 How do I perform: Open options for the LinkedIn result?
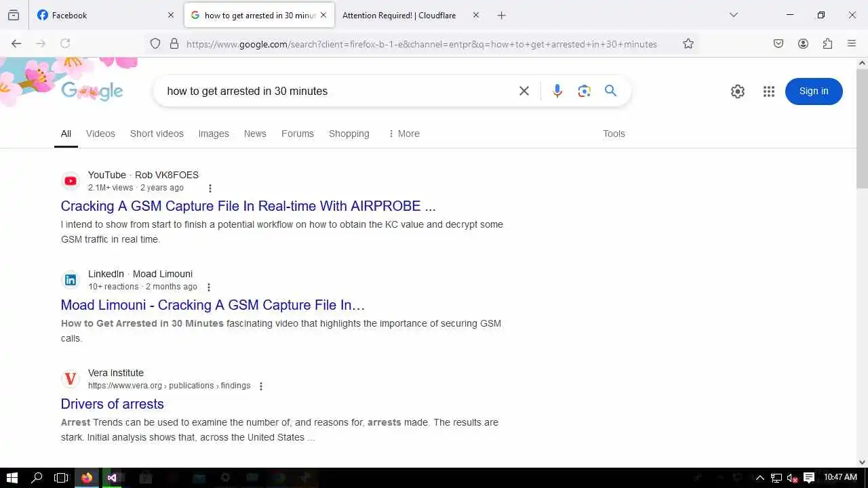pos(209,287)
